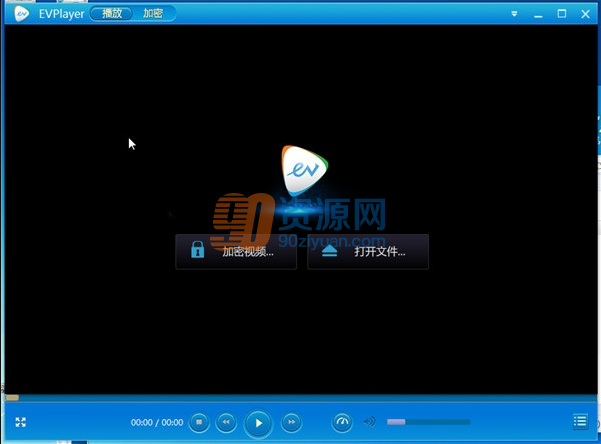
Task: Open the title bar dropdown menu arrow
Action: click(x=514, y=14)
